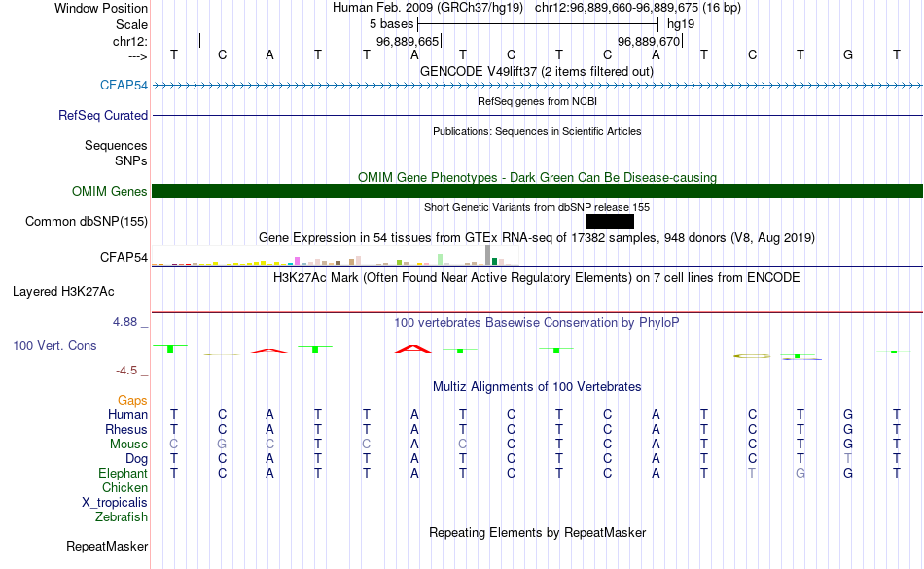
Task: Open Repeating Elements by RepeatMasker title
Action: point(537,532)
